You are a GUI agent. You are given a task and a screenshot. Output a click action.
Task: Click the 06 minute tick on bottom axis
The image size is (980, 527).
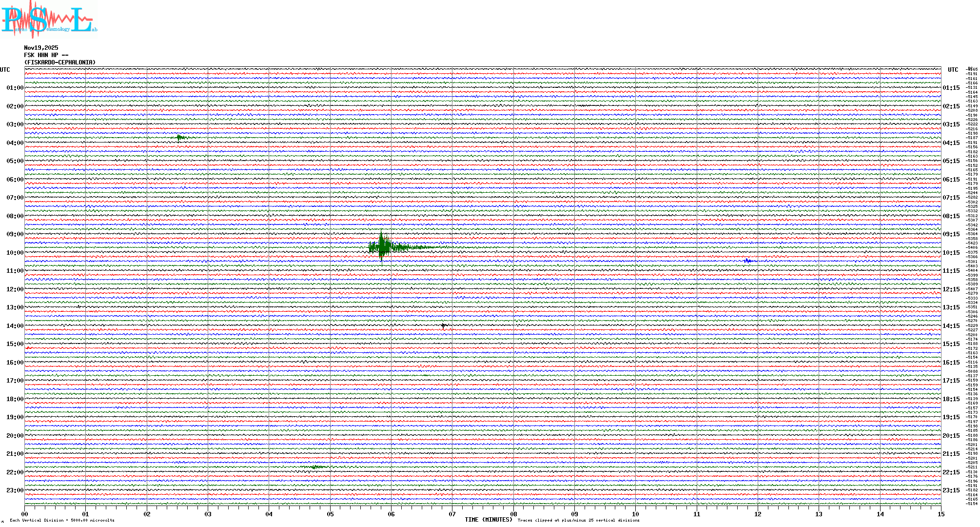click(x=391, y=514)
